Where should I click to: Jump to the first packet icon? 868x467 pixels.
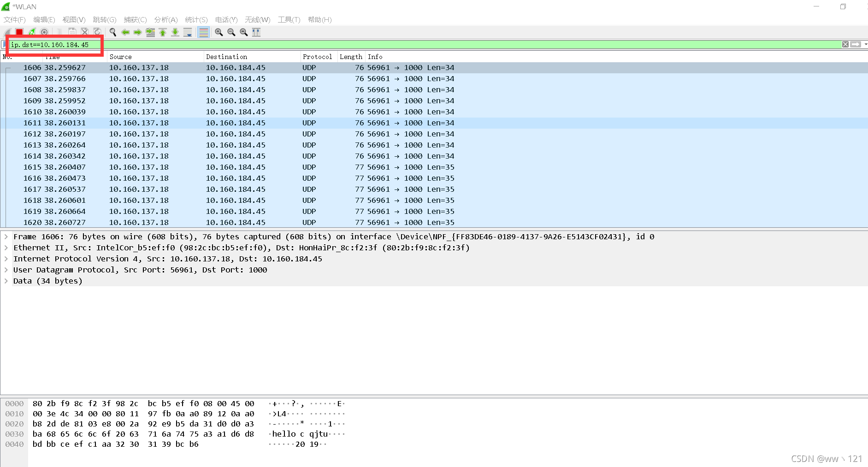pos(163,32)
